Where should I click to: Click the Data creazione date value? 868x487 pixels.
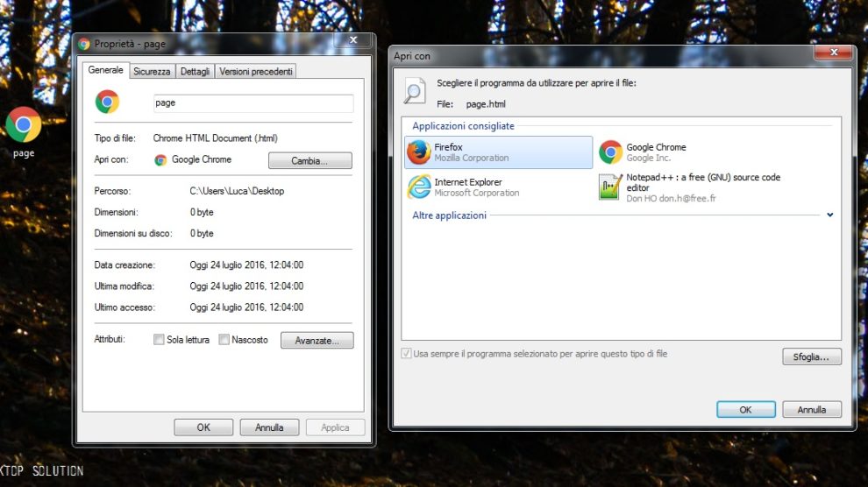pos(246,265)
